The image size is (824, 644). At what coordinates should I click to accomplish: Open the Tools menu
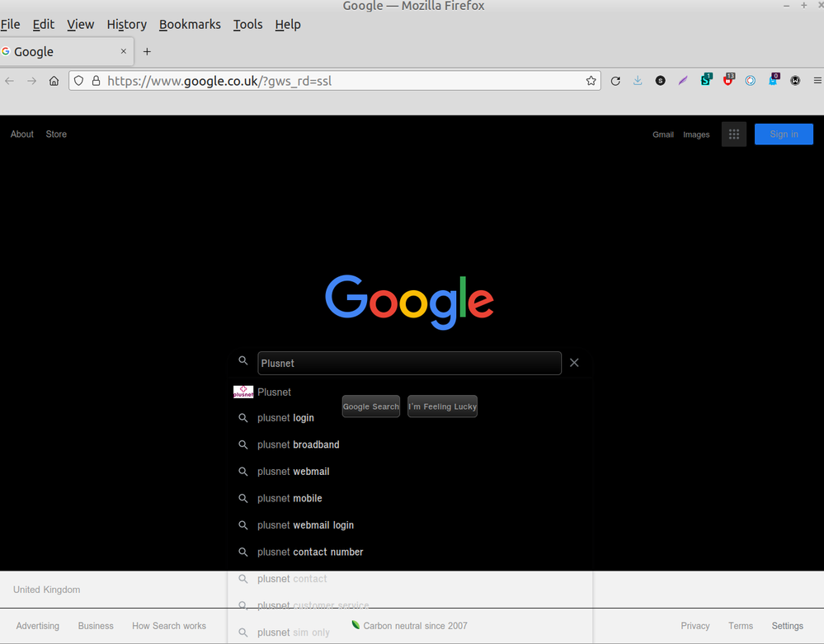tap(247, 24)
